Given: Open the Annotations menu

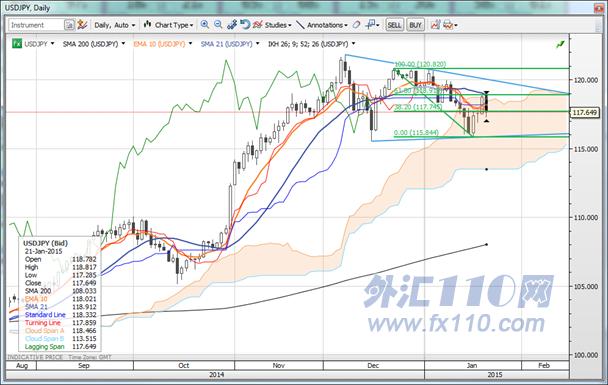Looking at the screenshot, I should point(327,25).
